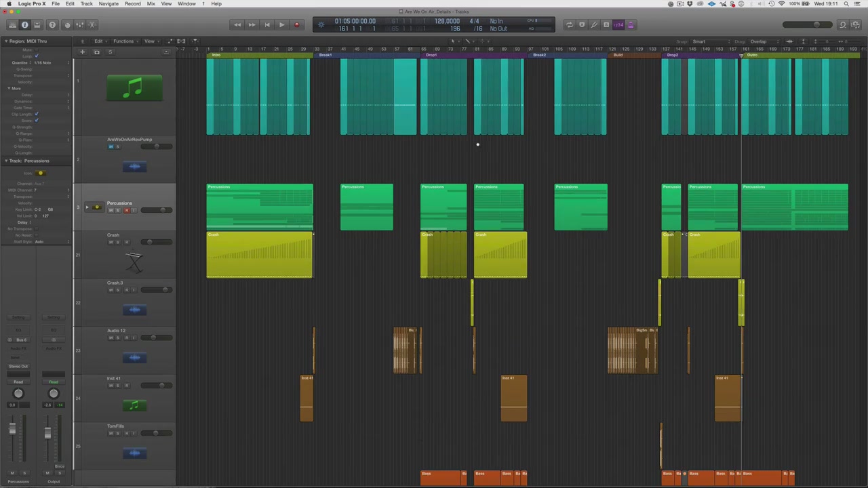Open the Track menu
Image resolution: width=868 pixels, height=488 pixels.
[87, 3]
